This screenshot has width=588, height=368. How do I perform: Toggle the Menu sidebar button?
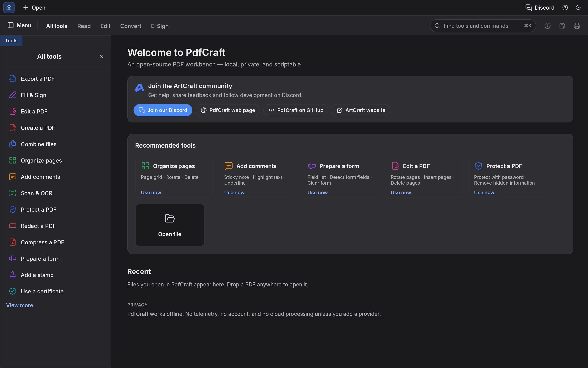[19, 25]
